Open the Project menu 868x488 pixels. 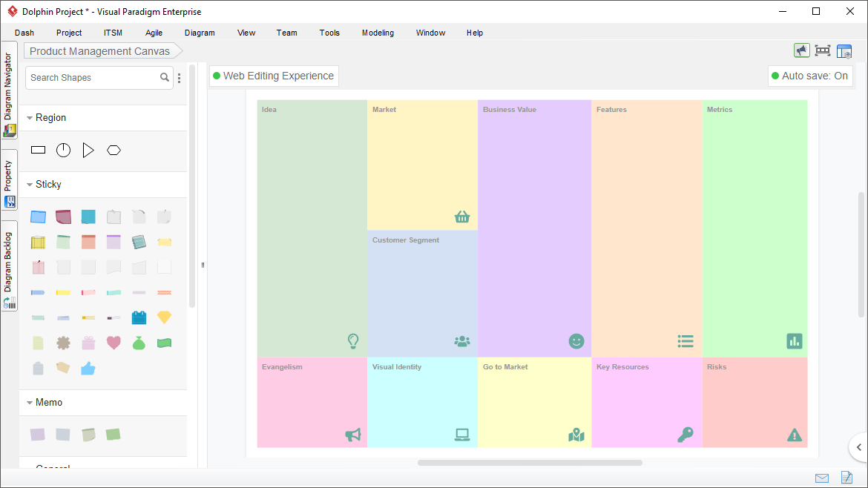[x=69, y=33]
